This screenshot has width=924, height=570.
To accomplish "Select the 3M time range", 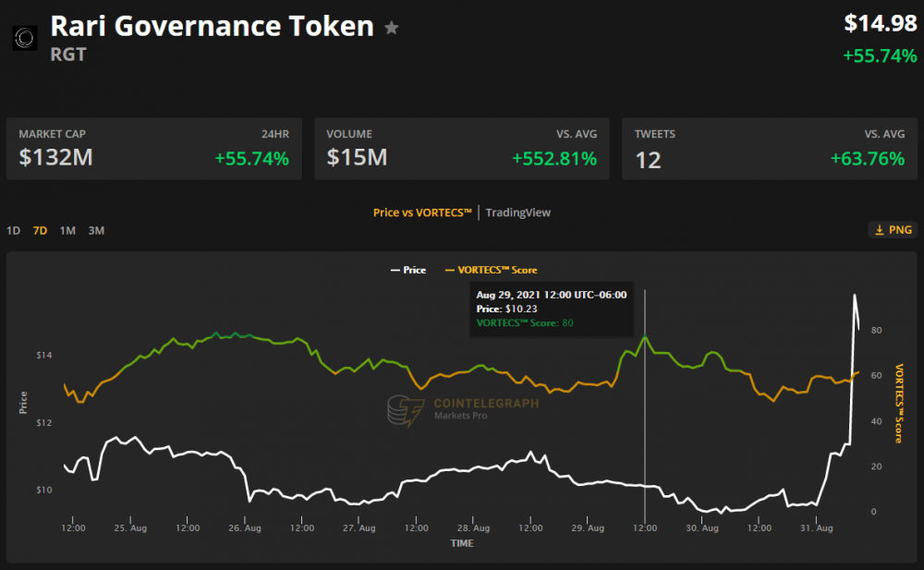I will (96, 230).
